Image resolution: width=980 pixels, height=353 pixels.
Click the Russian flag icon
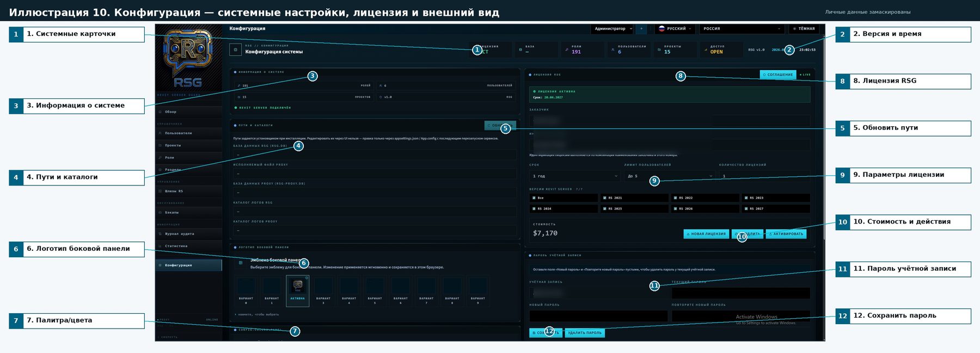coord(661,29)
